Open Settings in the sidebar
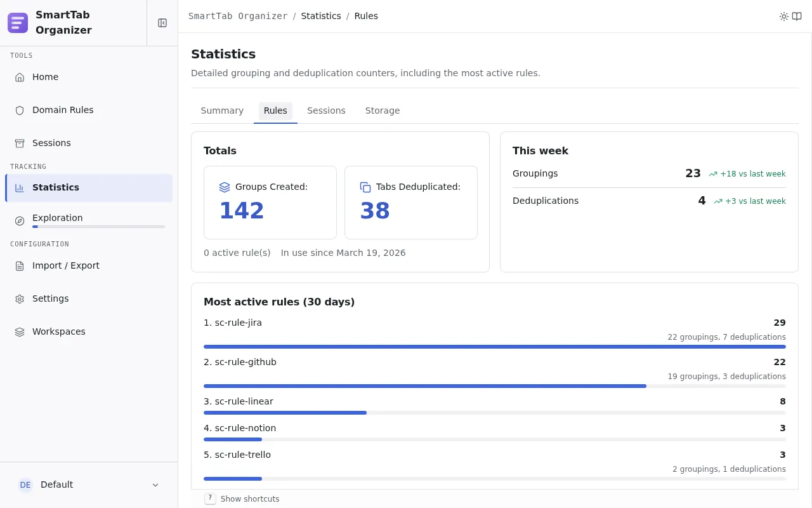The width and height of the screenshot is (812, 508). pyautogui.click(x=89, y=298)
